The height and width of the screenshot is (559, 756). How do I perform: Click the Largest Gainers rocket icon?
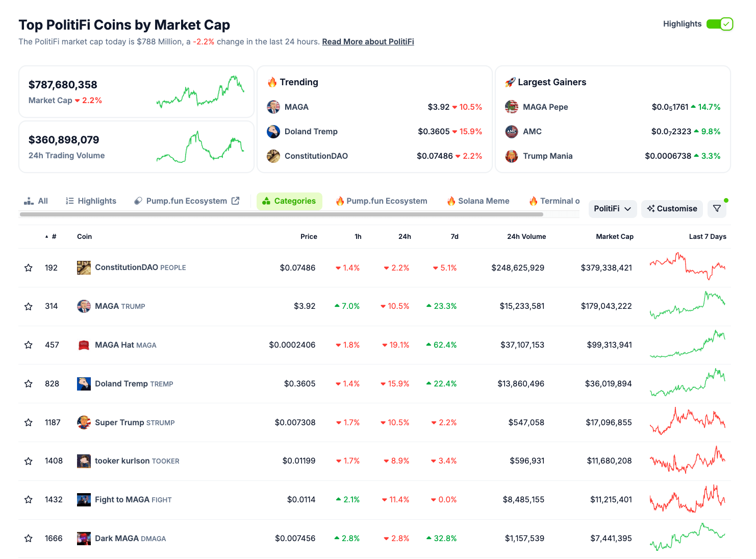coord(510,82)
